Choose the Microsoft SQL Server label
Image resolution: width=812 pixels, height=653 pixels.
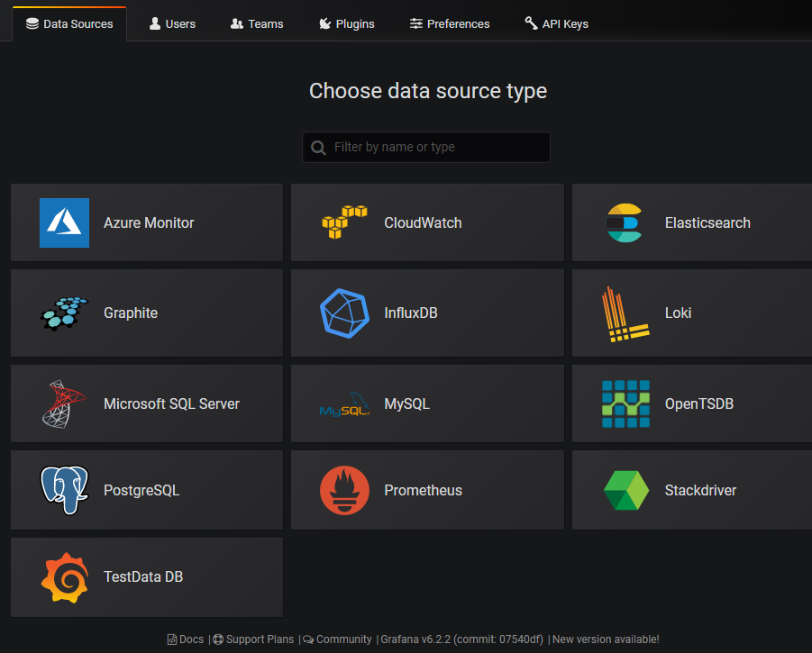pyautogui.click(x=171, y=404)
